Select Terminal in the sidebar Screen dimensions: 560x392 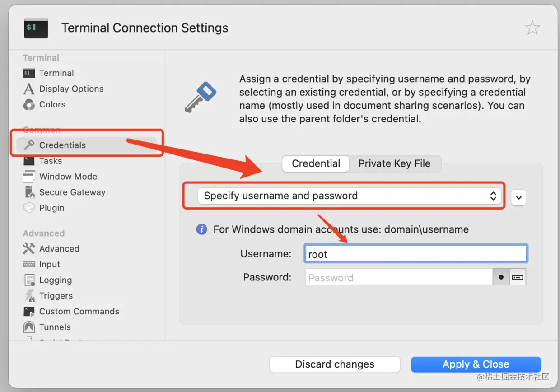[x=56, y=73]
